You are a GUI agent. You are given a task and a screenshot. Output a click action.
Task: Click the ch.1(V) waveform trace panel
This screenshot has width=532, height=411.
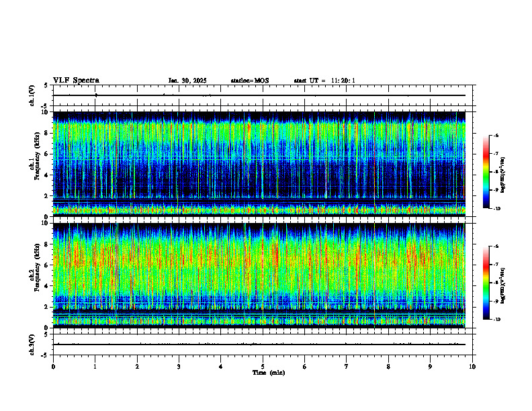(x=263, y=95)
